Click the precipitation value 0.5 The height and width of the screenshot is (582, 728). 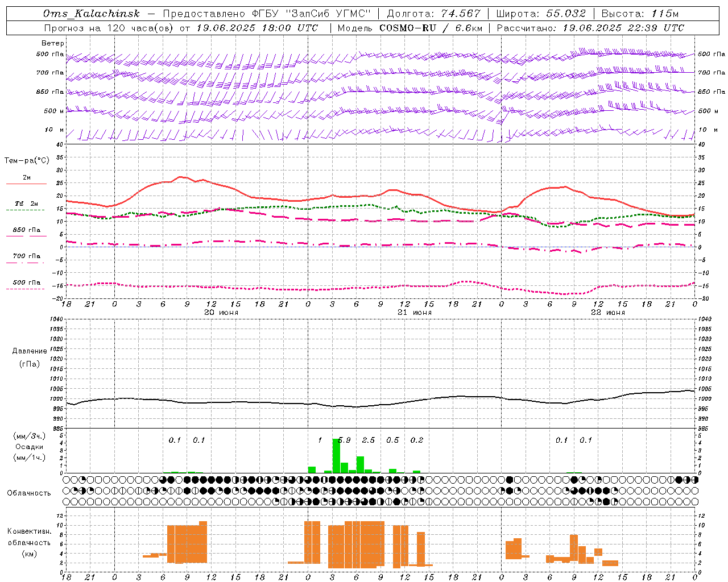coord(392,440)
